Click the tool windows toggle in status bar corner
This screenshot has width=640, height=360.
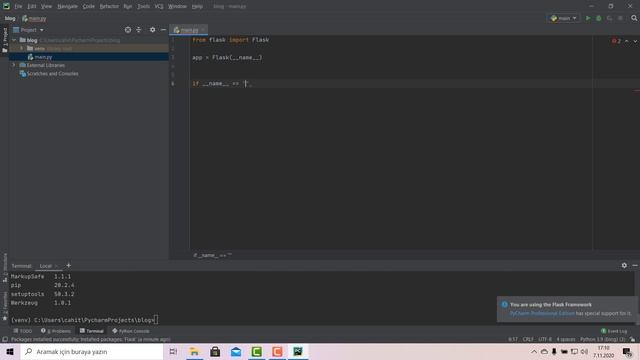coord(5,339)
